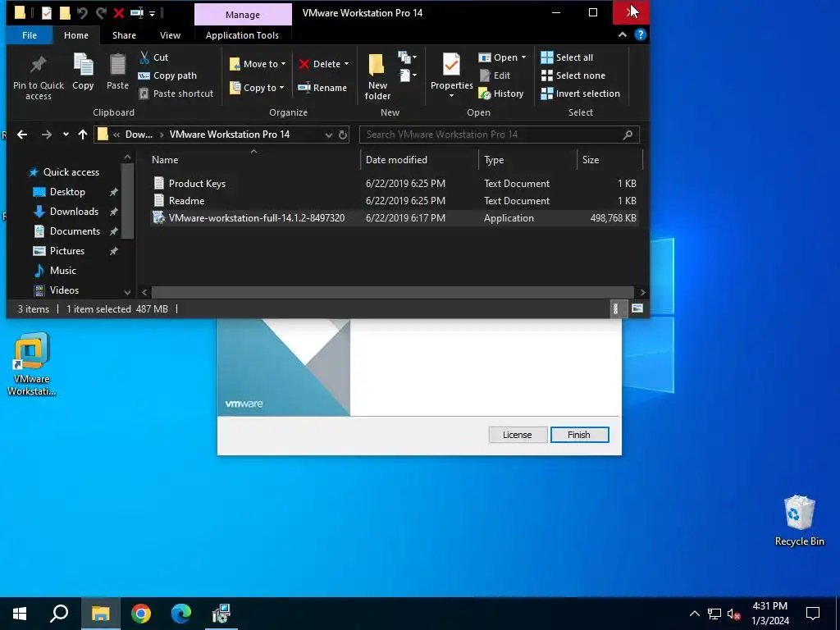Screen dimensions: 840x630
Task: Click the taskbar Search icon
Action: pos(59,614)
